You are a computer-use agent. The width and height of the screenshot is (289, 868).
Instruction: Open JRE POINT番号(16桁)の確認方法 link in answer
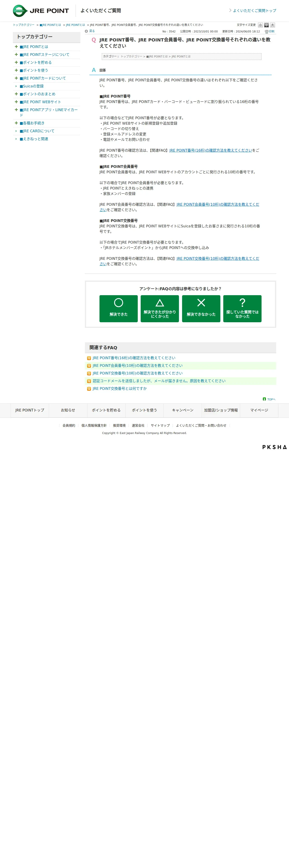(211, 150)
